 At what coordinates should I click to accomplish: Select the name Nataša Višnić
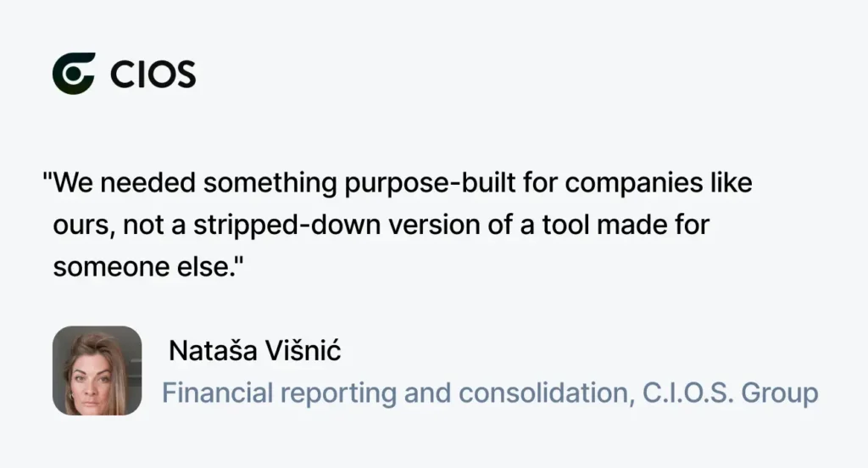[254, 351]
